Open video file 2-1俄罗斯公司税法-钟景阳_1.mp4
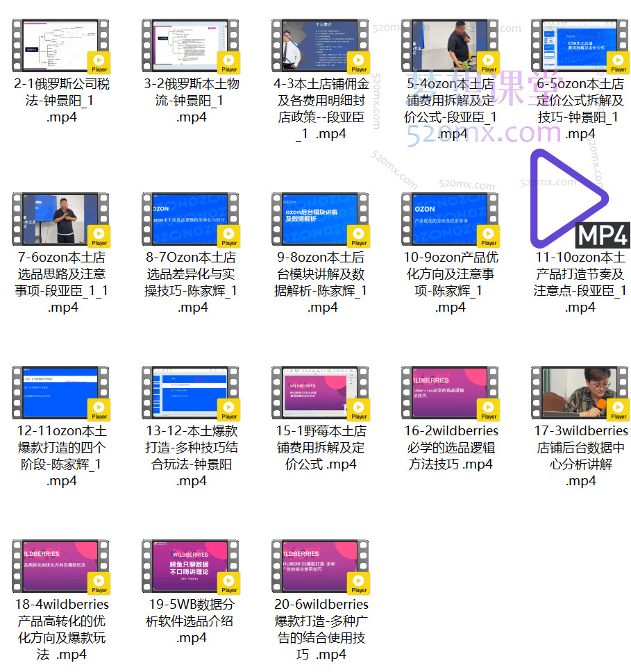The width and height of the screenshot is (631, 672). coord(61,45)
